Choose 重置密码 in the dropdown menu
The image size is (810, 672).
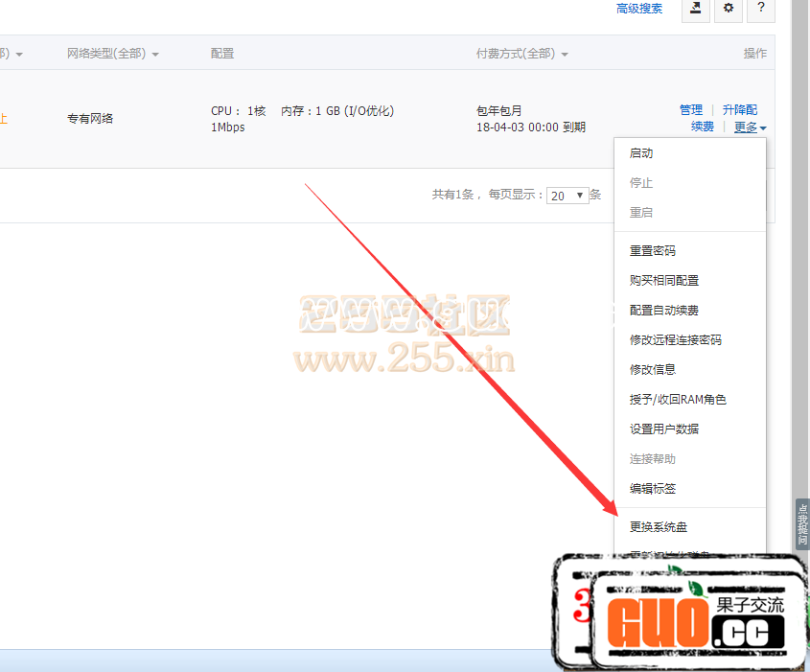click(x=653, y=251)
